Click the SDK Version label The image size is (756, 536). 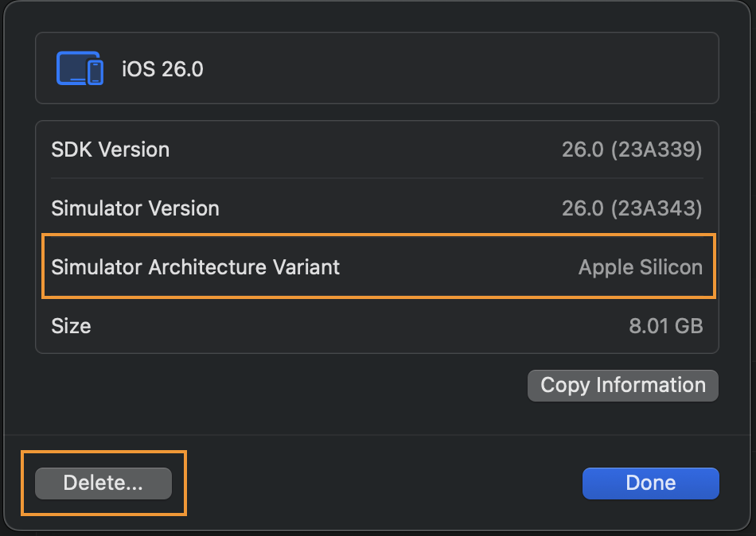[x=110, y=150]
